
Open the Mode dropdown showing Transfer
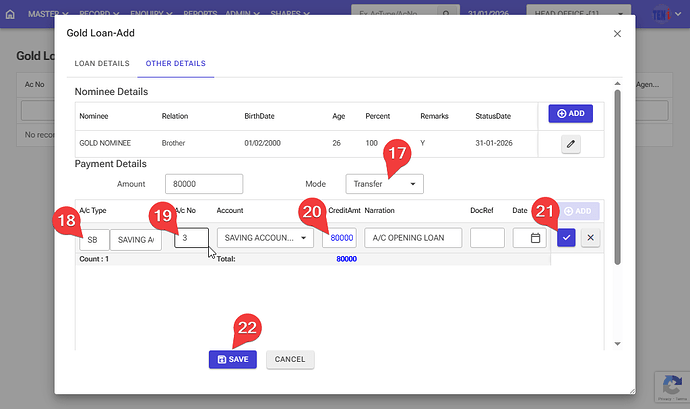(385, 184)
